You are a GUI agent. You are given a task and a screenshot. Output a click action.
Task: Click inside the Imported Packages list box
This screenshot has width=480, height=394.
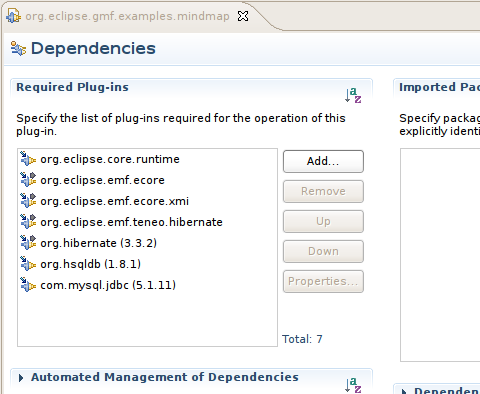440,255
